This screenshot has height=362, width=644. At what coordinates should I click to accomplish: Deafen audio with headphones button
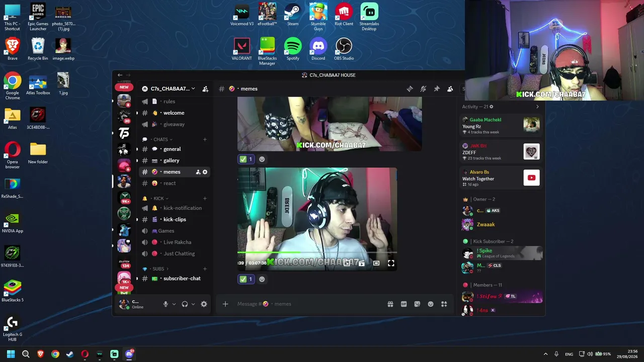[185, 304]
